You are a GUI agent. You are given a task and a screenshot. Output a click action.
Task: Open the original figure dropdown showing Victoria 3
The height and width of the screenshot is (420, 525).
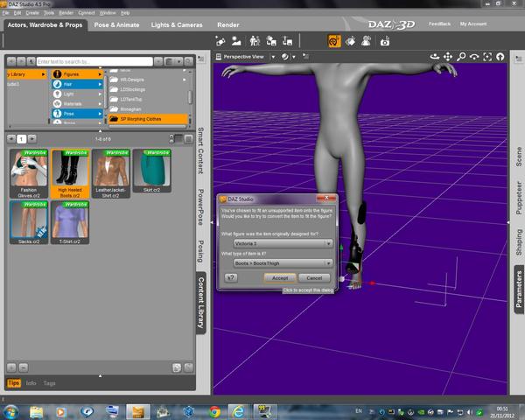click(283, 243)
